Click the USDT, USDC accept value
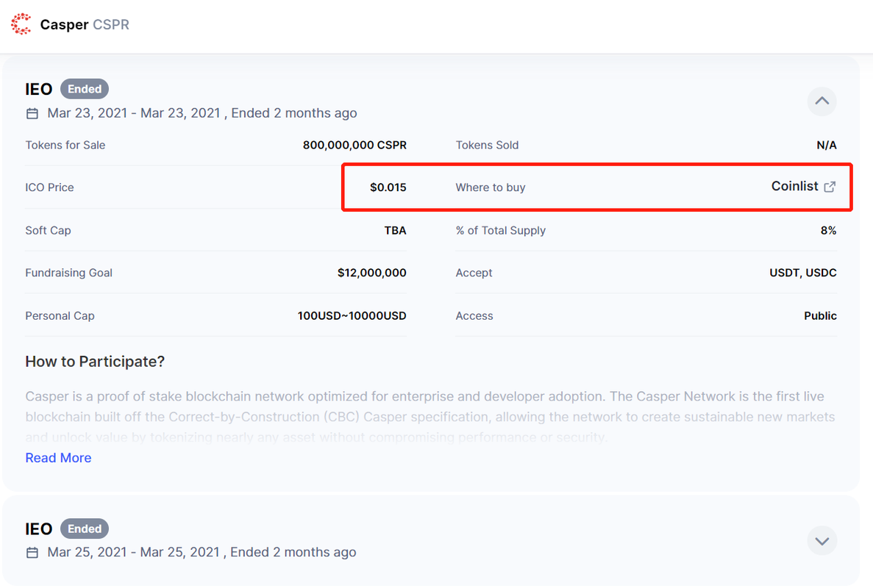This screenshot has width=873, height=588. click(x=803, y=273)
